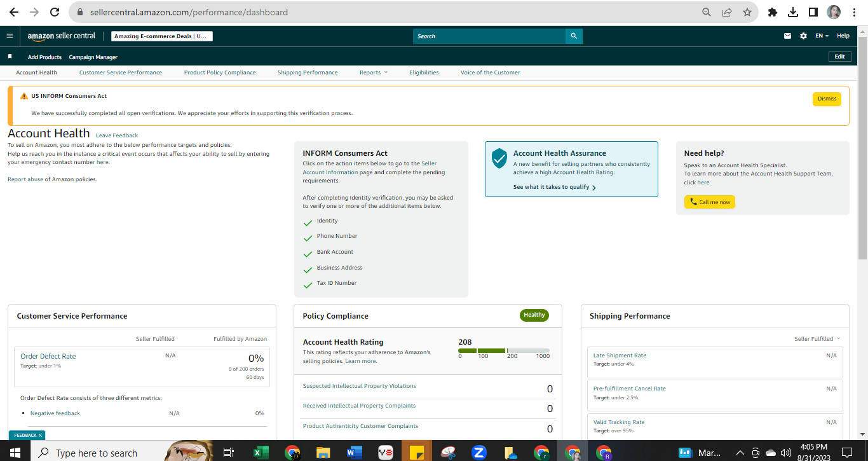Click the Edit button in the header
868x461 pixels.
point(839,57)
